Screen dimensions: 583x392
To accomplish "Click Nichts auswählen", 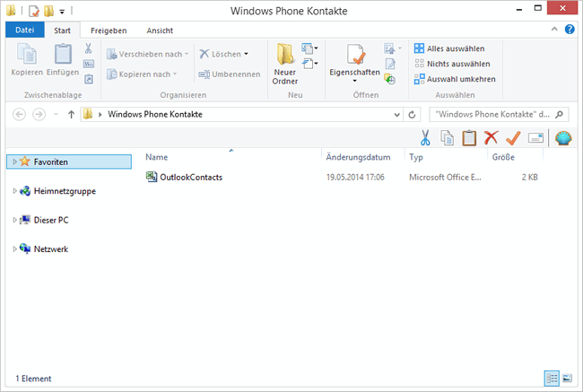I will click(452, 64).
